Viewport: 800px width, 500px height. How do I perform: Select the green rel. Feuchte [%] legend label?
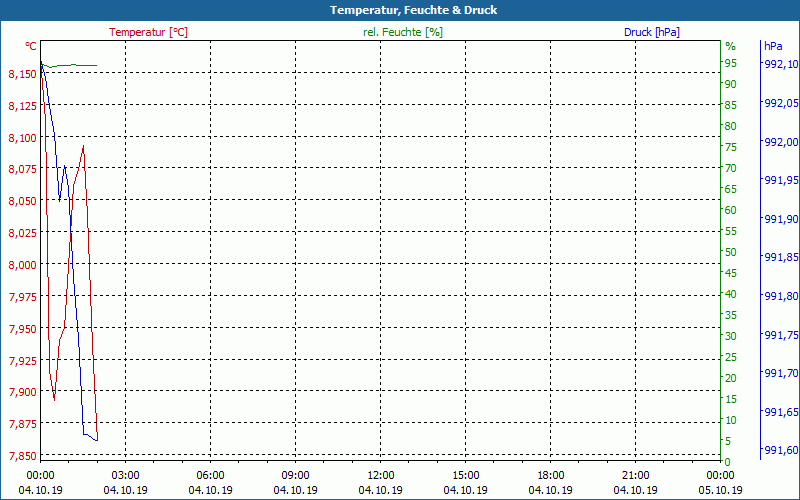(402, 32)
